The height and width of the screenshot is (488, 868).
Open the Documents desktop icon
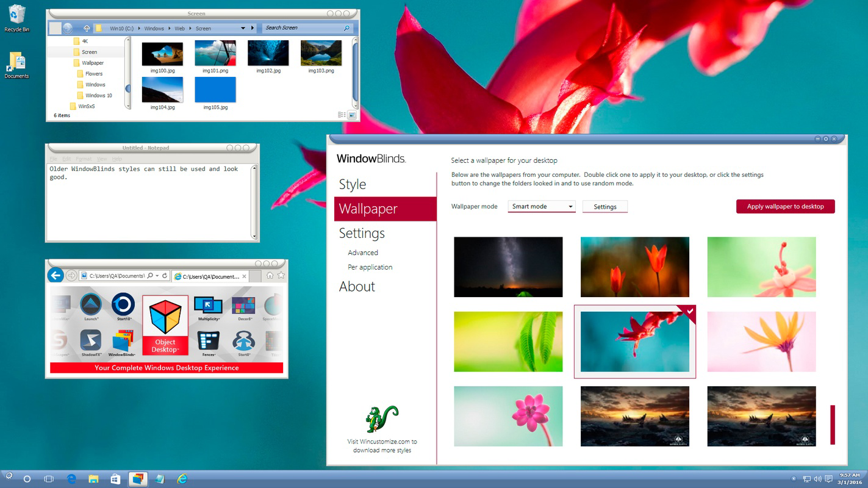point(16,65)
